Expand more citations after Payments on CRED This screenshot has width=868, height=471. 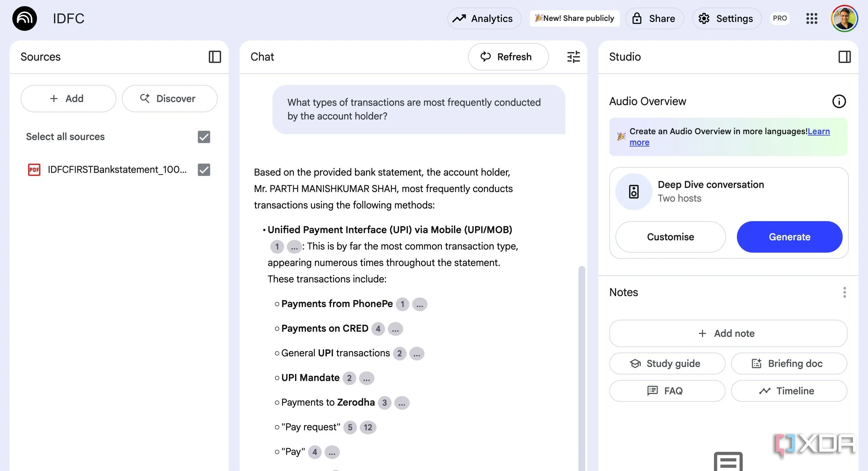[x=395, y=329]
